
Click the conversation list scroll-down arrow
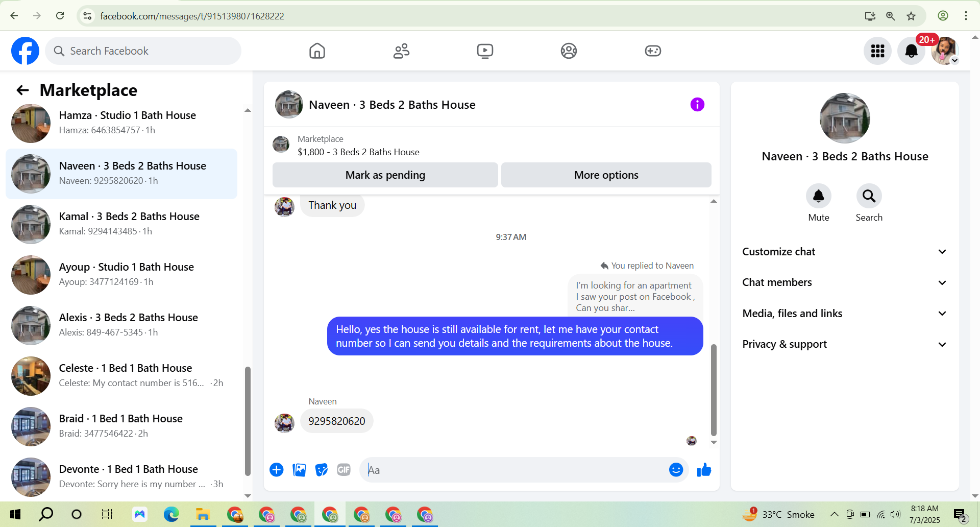248,496
